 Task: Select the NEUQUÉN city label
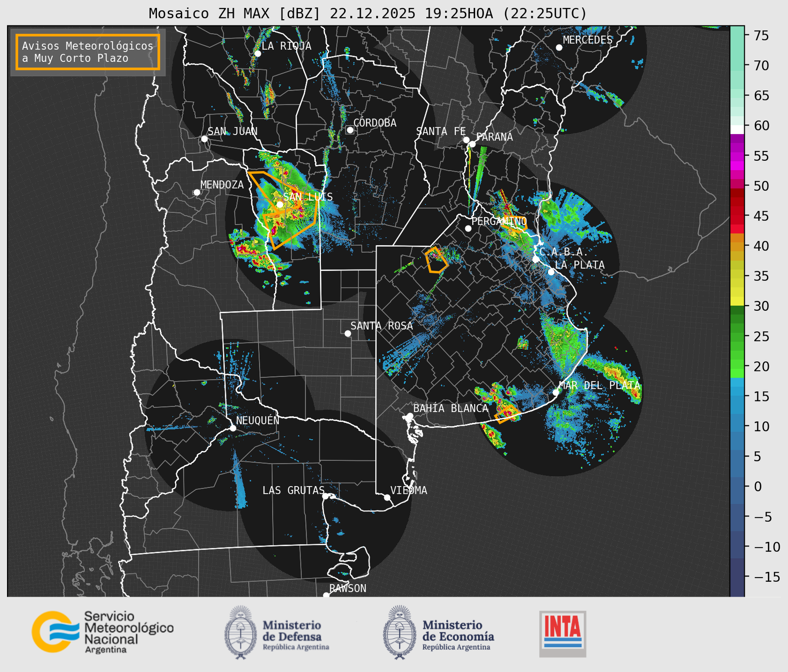pyautogui.click(x=257, y=420)
